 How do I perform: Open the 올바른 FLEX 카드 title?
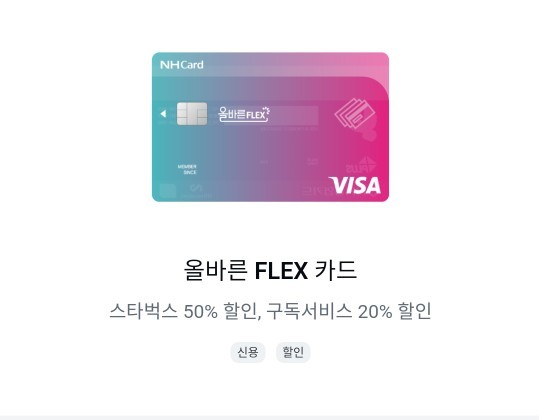270,270
